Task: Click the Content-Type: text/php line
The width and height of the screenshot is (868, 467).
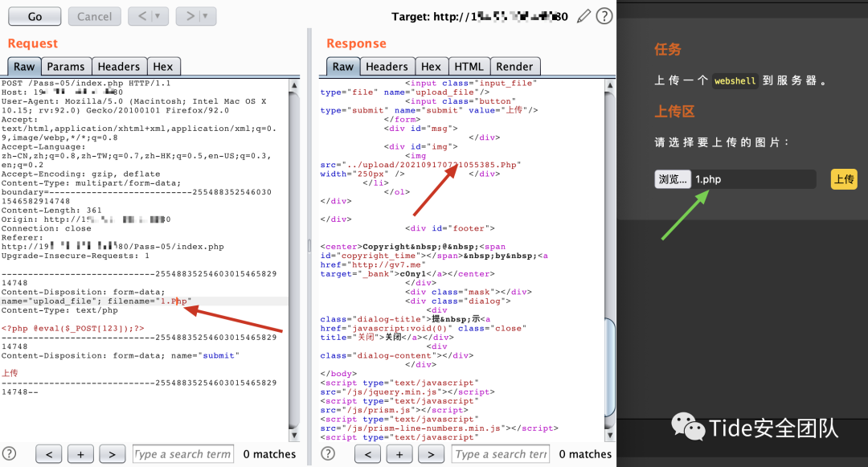Action: click(x=59, y=310)
